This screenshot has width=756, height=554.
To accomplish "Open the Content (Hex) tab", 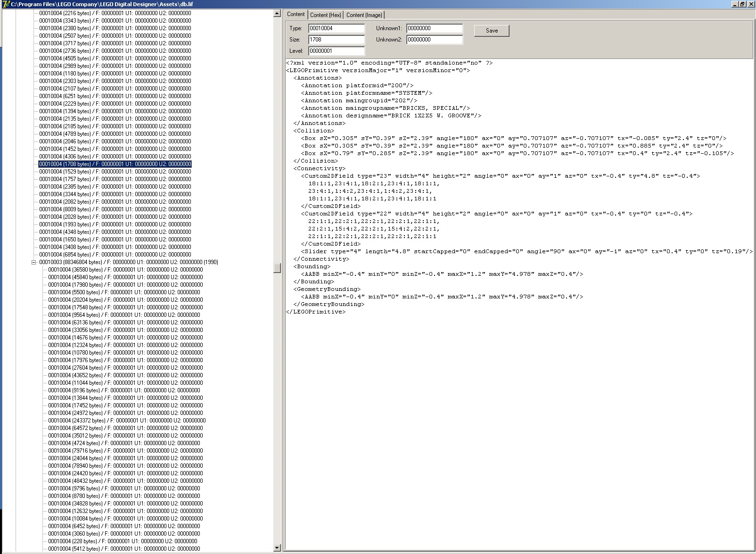I will 326,15.
